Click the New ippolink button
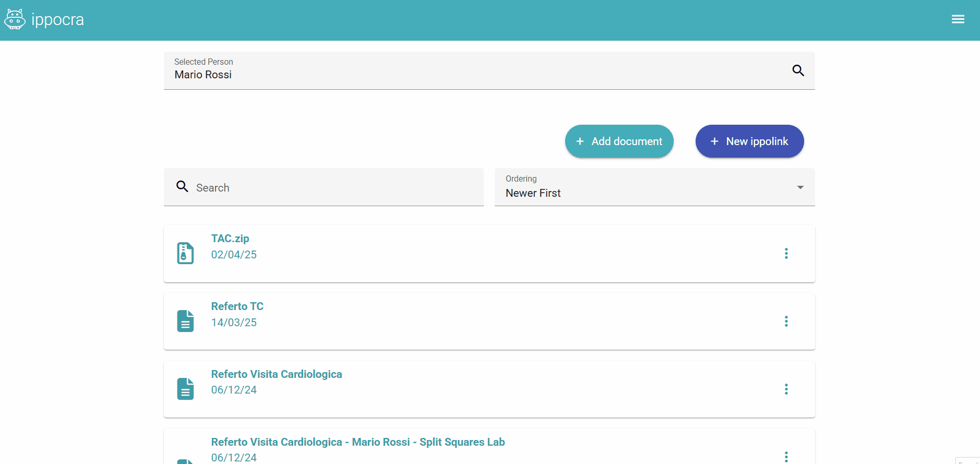Viewport: 980px width, 464px height. pos(750,141)
